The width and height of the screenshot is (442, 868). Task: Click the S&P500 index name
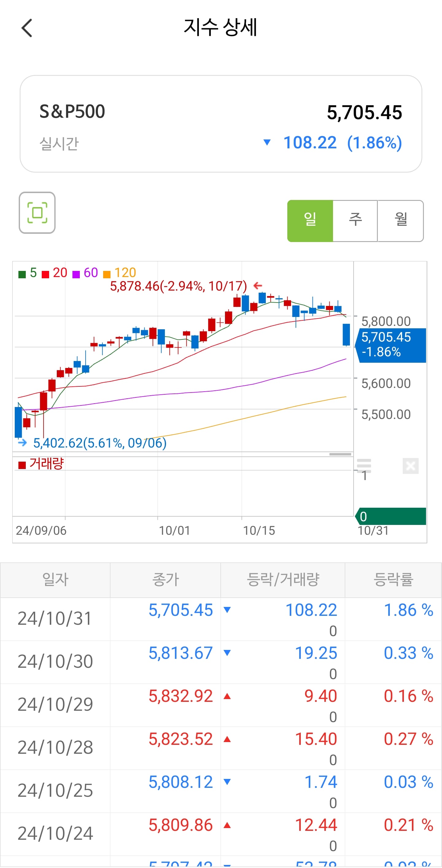[x=72, y=111]
